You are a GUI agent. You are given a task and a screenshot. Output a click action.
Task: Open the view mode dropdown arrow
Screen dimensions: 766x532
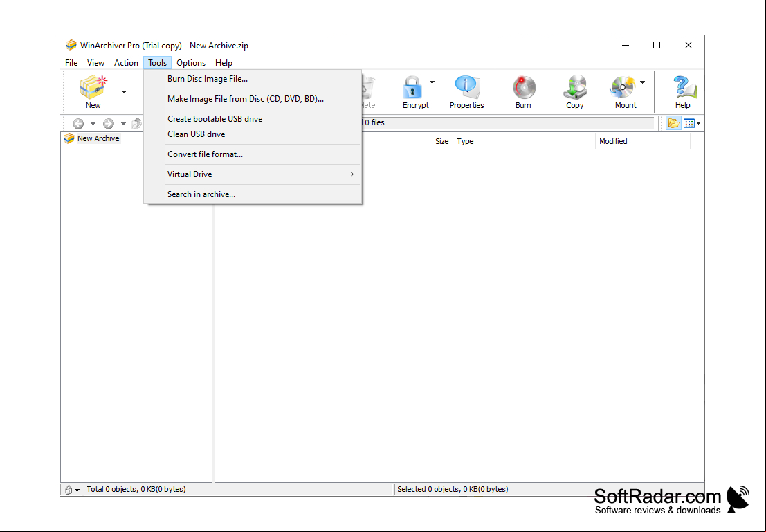(699, 123)
